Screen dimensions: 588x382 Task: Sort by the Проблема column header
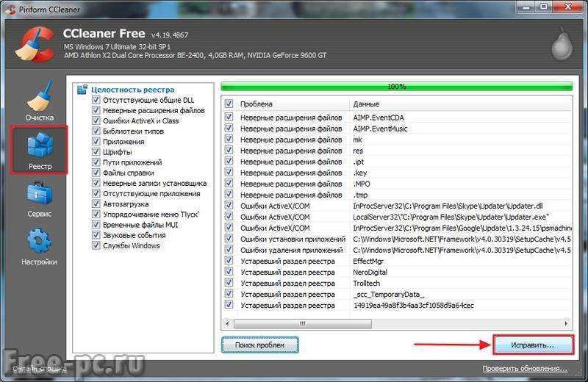293,104
